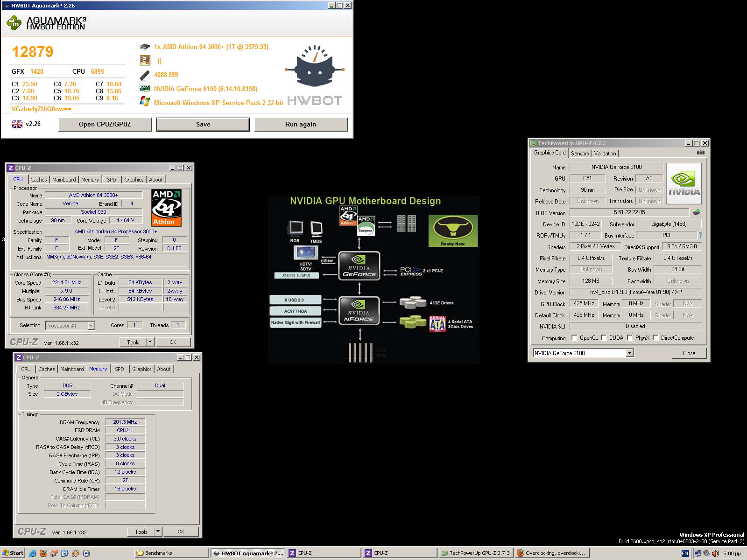Image resolution: width=747 pixels, height=560 pixels.
Task: Click the BIOS version save chip icon
Action: (x=697, y=212)
